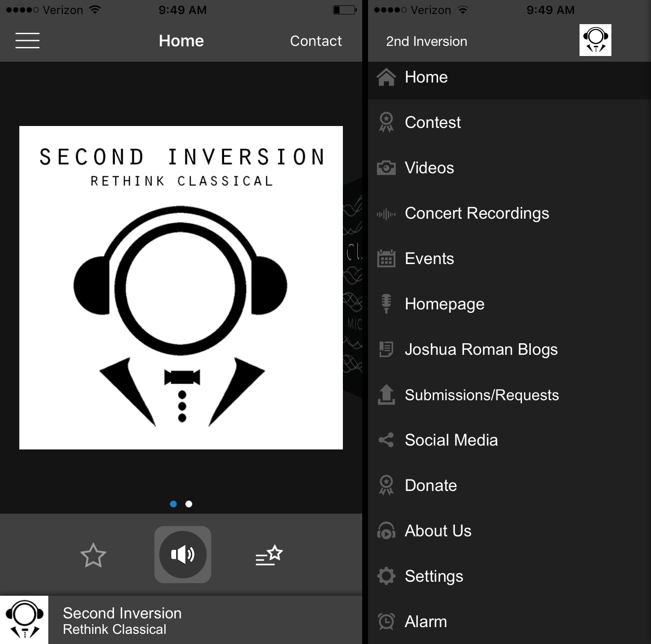The height and width of the screenshot is (644, 651).
Task: Tap ribbon icon beside Donate
Action: pos(386,486)
